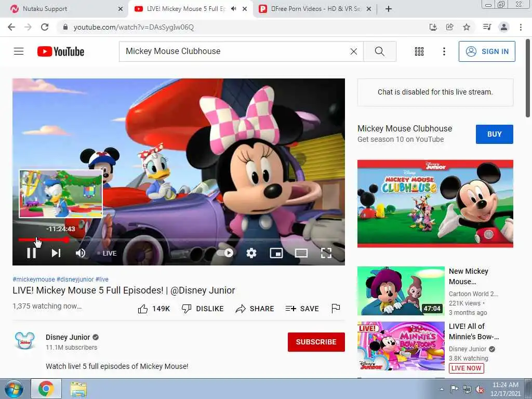532x399 pixels.
Task: Click Disney Junior on Minnie's Bow-Toons card
Action: 468,349
